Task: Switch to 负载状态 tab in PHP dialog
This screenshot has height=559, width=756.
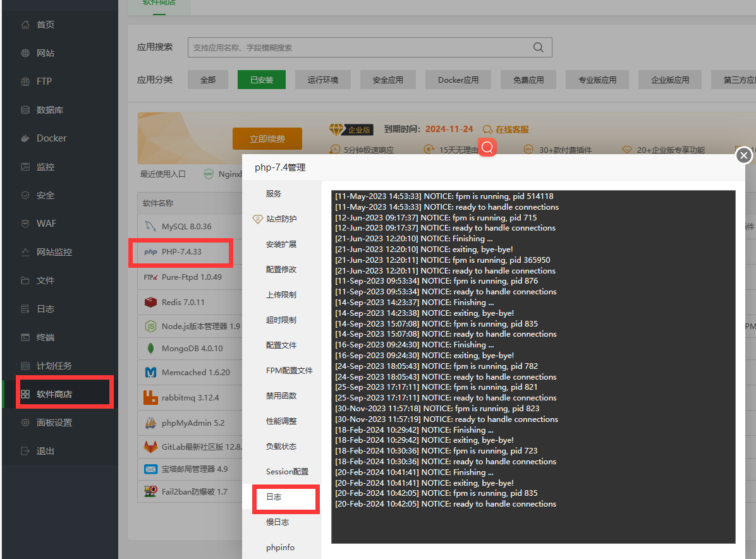Action: point(281,446)
